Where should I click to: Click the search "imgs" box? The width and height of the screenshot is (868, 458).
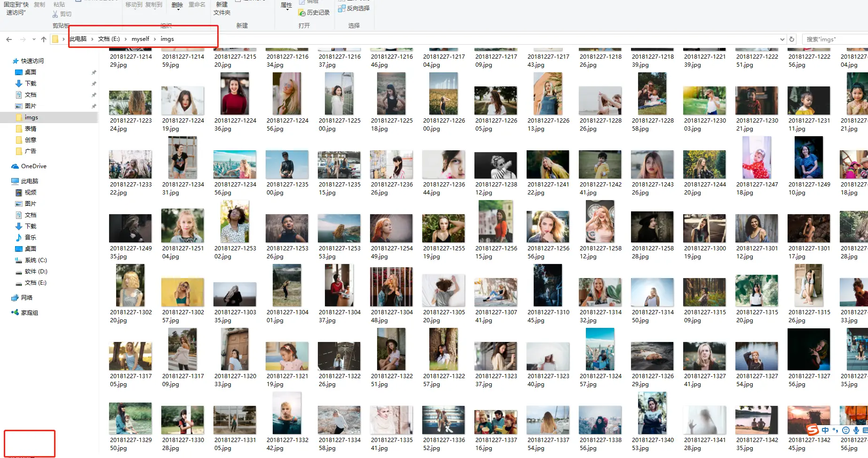(x=835, y=39)
